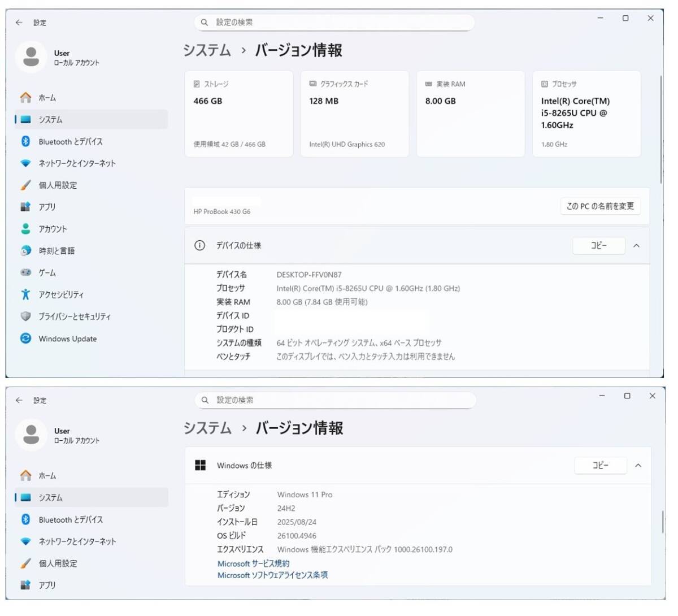Click この PC の名前を変更 button
The height and width of the screenshot is (616, 678).
coord(601,206)
